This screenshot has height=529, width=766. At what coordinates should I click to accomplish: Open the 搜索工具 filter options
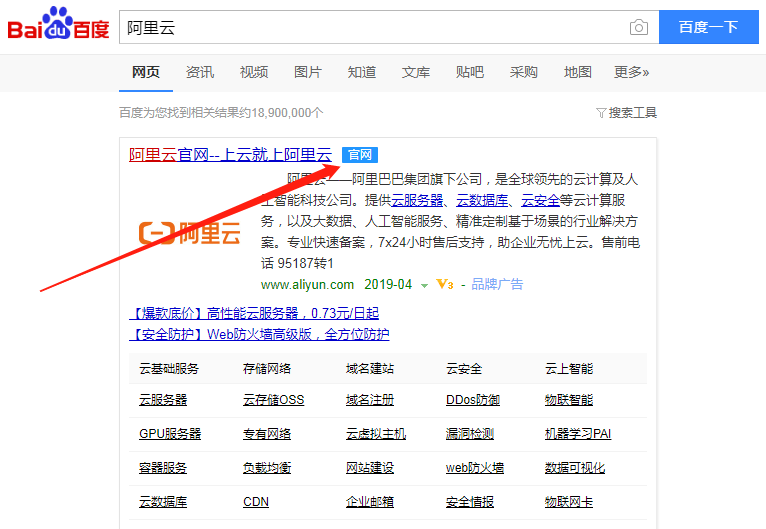point(626,113)
